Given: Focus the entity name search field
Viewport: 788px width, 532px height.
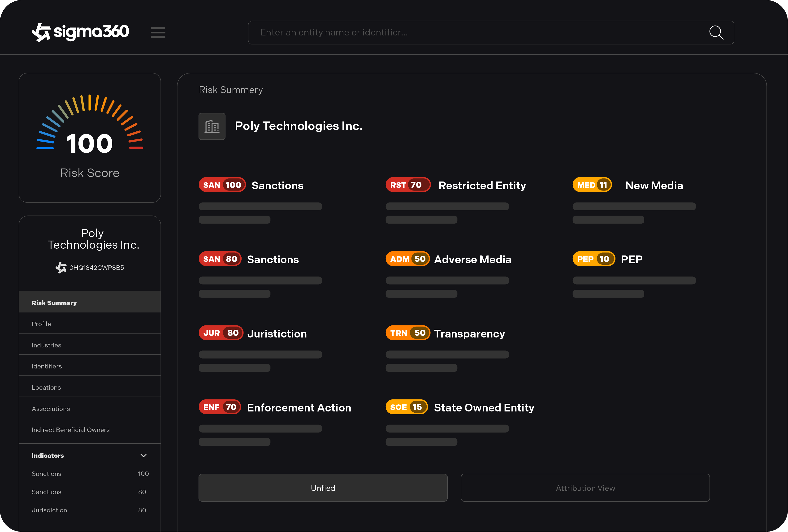Looking at the screenshot, I should pos(475,33).
